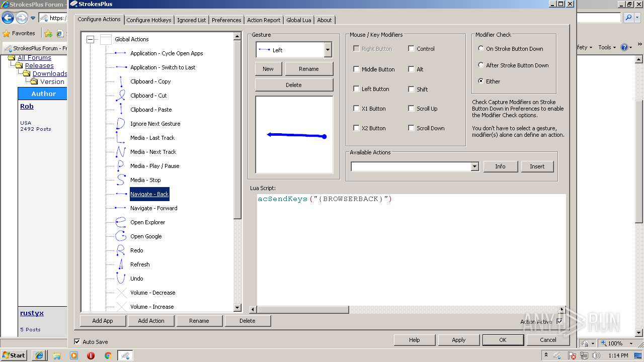Image resolution: width=644 pixels, height=362 pixels.
Task: Click the L gesture icon for Media - Last Track
Action: [121, 137]
